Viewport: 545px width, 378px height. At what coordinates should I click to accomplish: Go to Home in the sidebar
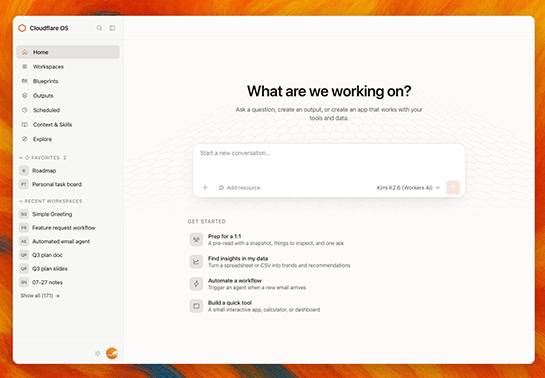(x=68, y=52)
